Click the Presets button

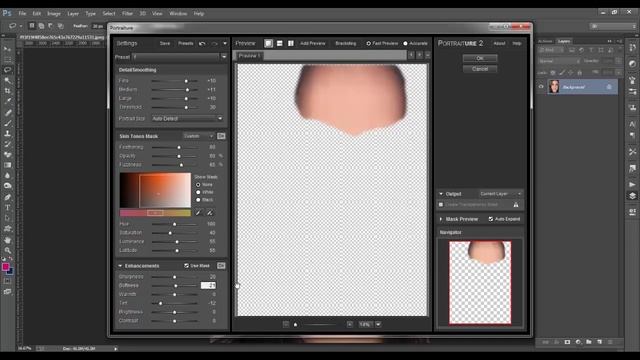[x=186, y=43]
